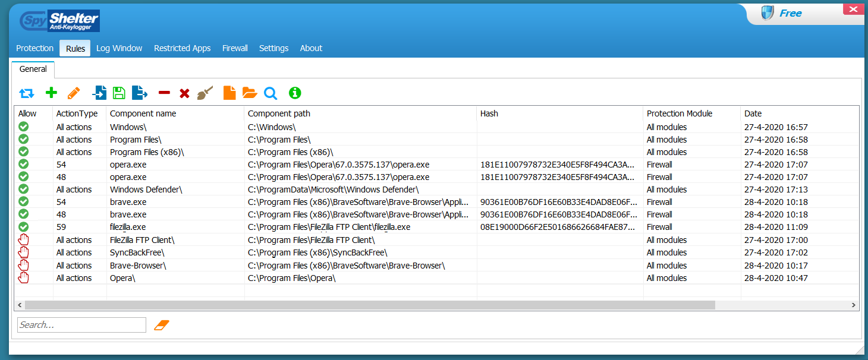
Task: Click path C:\Program Files\FileZilla FTP Client\filezilla.exe
Action: coord(329,227)
